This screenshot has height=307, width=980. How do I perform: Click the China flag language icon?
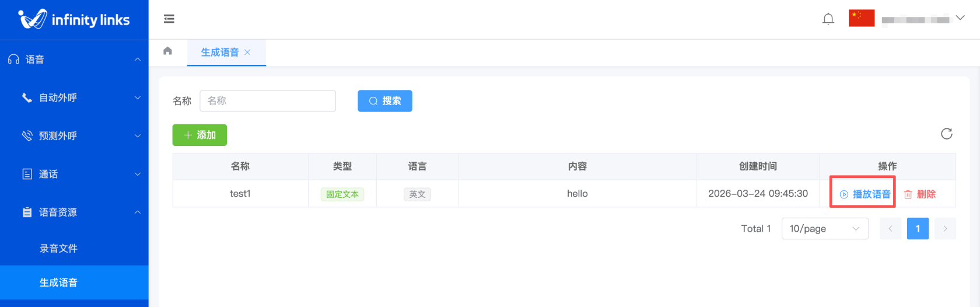coord(861,19)
